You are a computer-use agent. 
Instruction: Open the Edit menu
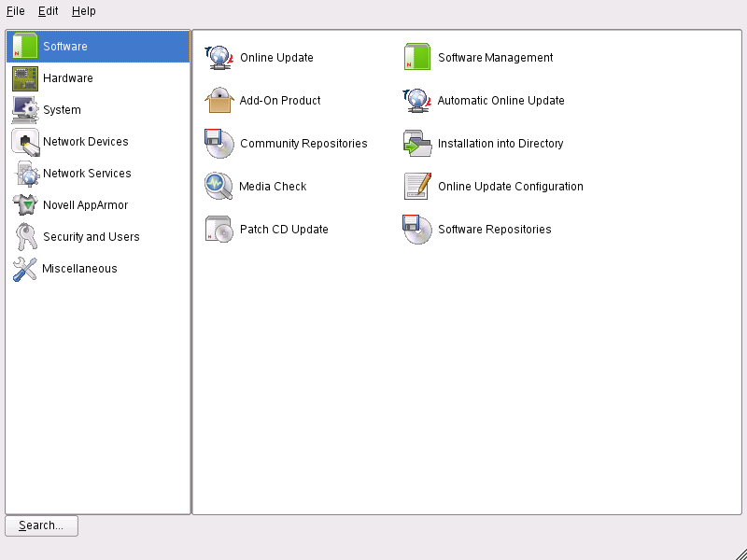[x=47, y=10]
